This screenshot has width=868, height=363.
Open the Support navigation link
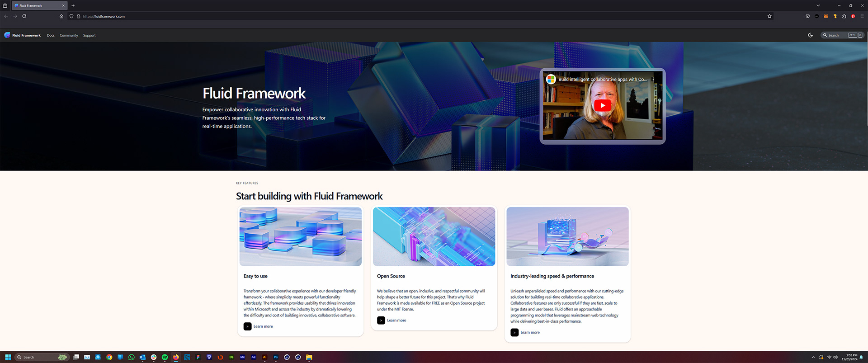click(x=90, y=35)
